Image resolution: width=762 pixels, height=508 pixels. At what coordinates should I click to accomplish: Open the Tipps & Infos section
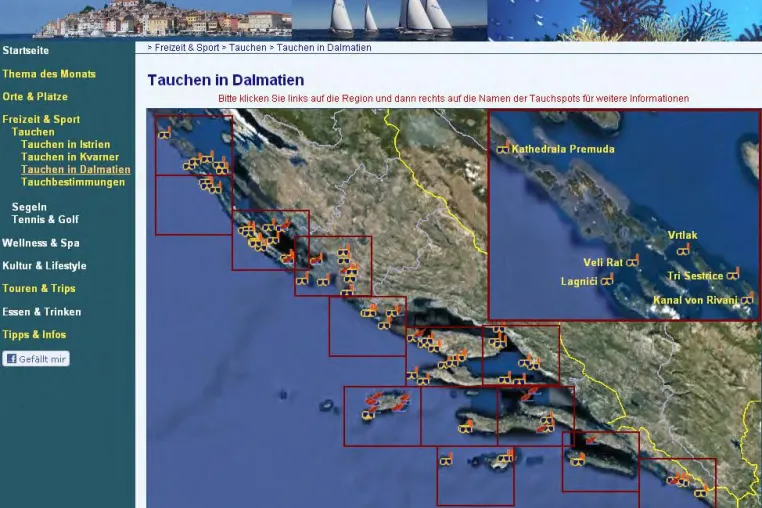[34, 334]
